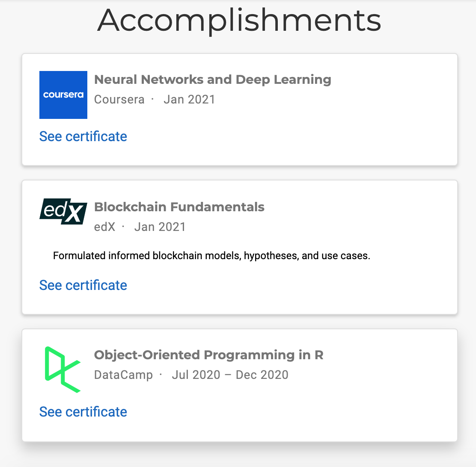Click the Jan 2021 date under edX
Image resolution: width=476 pixels, height=467 pixels.
point(160,227)
